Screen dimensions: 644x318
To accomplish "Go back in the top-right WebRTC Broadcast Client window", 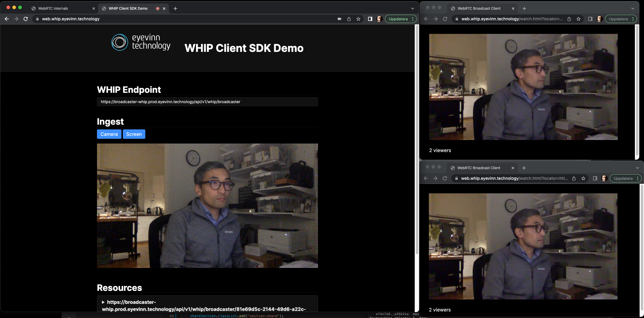I will pos(426,19).
